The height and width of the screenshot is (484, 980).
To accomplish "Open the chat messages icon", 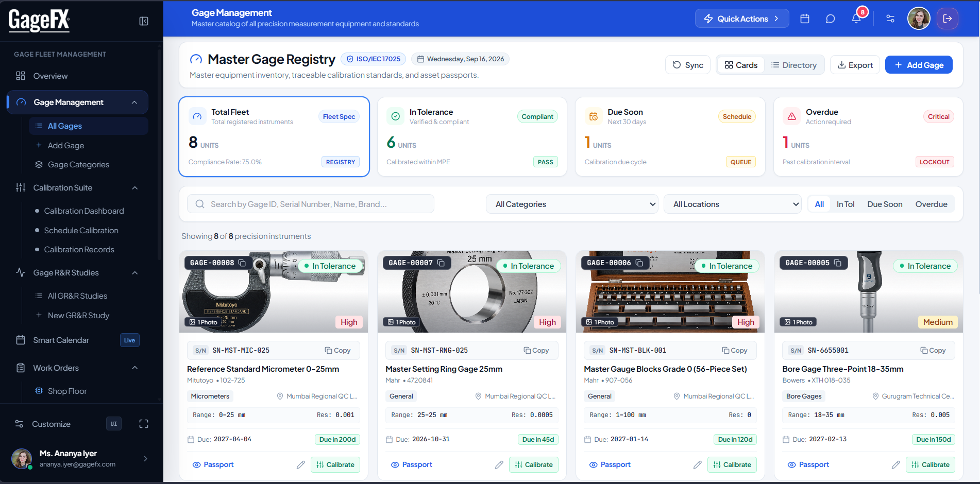I will coord(830,19).
